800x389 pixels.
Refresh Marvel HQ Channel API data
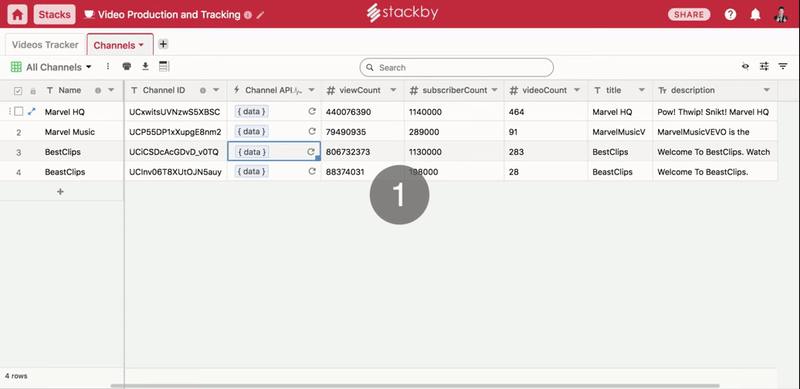312,111
